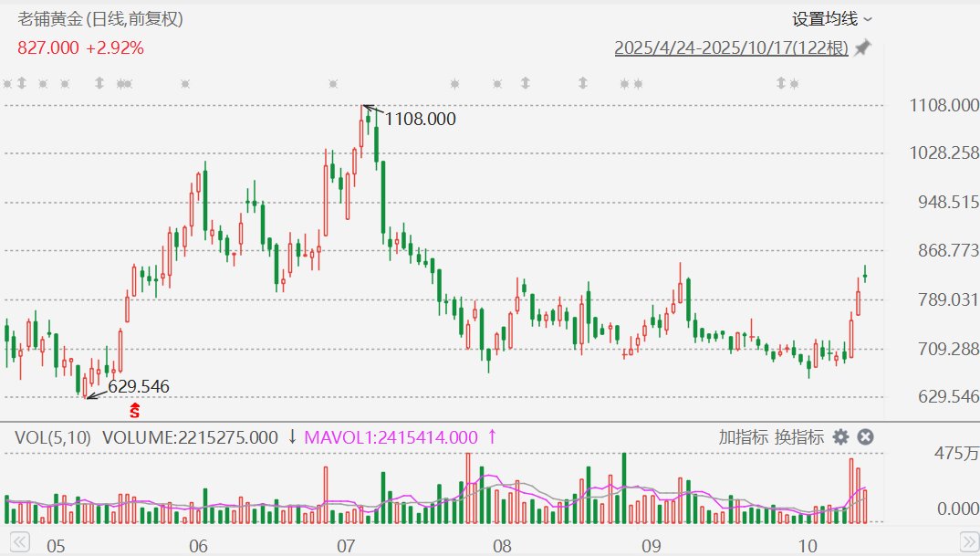Close the volume indicator panel
Image resolution: width=980 pixels, height=556 pixels.
866,437
